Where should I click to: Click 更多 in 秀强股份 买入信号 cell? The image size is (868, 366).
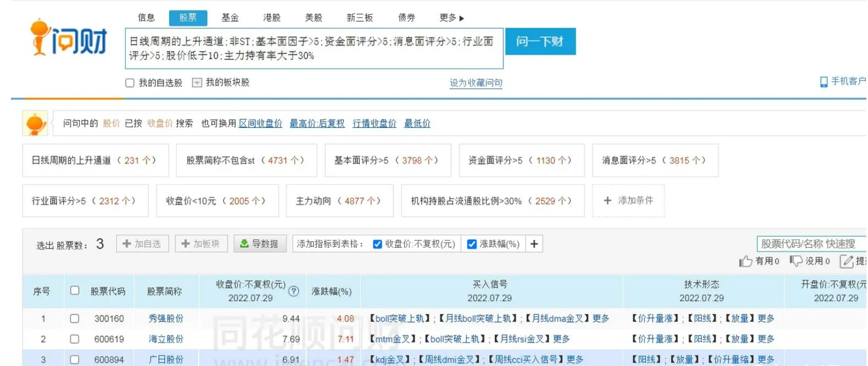[601, 319]
